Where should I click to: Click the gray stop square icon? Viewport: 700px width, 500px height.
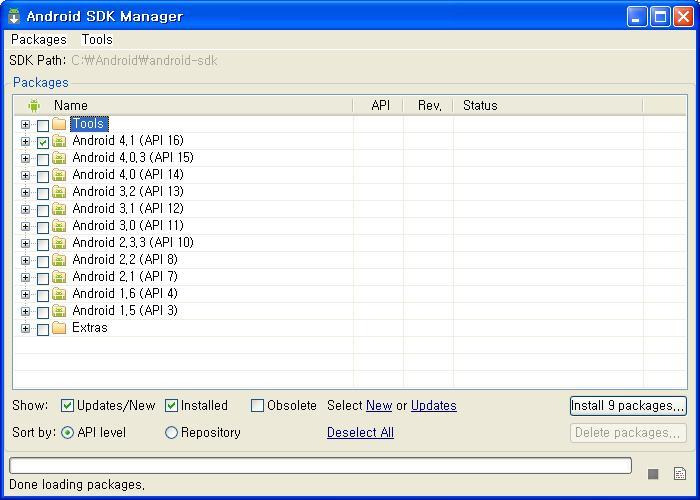pos(653,474)
